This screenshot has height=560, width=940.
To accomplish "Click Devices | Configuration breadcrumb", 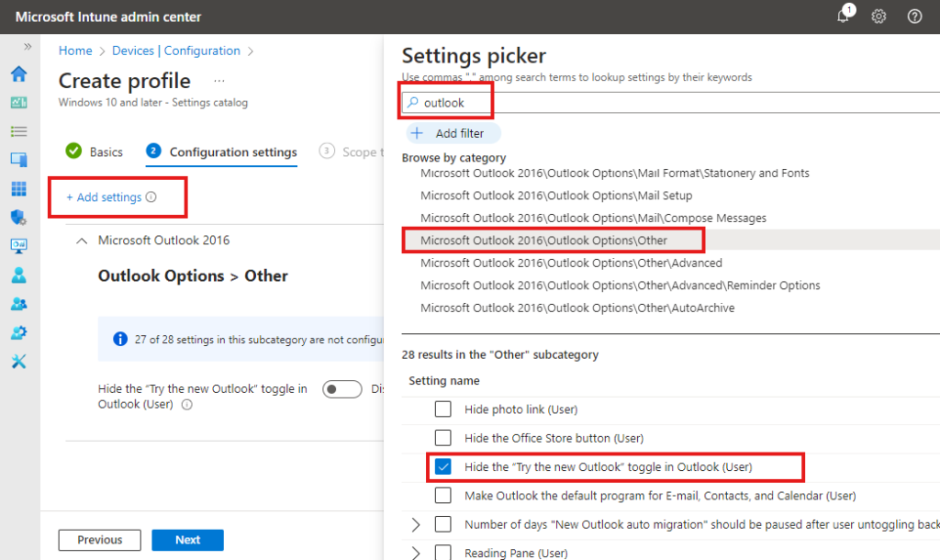I will (176, 51).
